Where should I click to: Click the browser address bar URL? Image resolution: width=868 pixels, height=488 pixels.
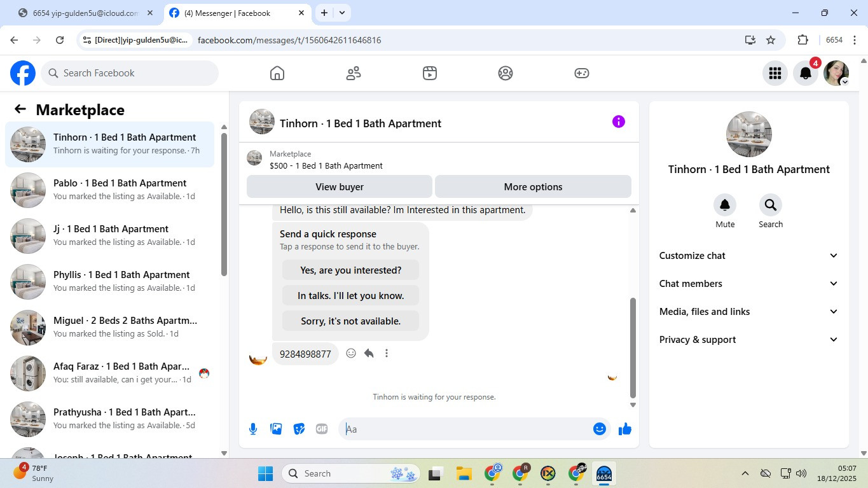pyautogui.click(x=289, y=40)
